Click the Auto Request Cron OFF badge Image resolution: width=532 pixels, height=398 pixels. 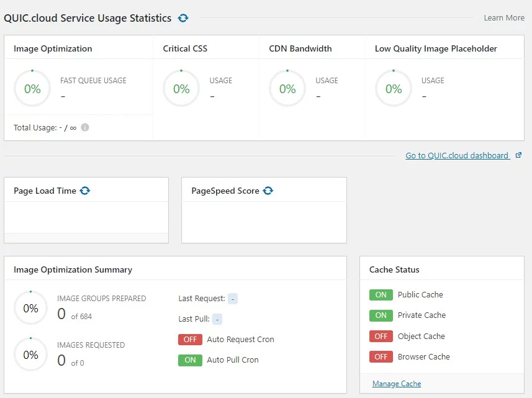point(190,339)
